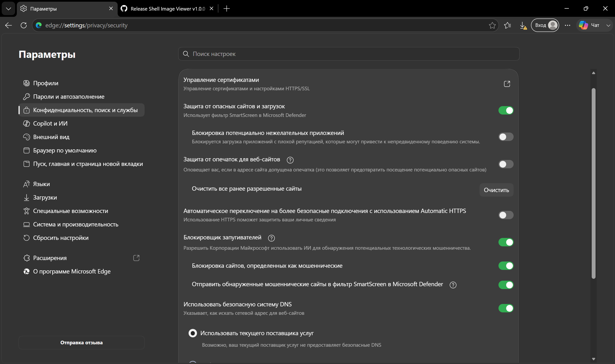Click help icon beside SmartScreen Defender option
The image size is (615, 364).
[453, 285]
